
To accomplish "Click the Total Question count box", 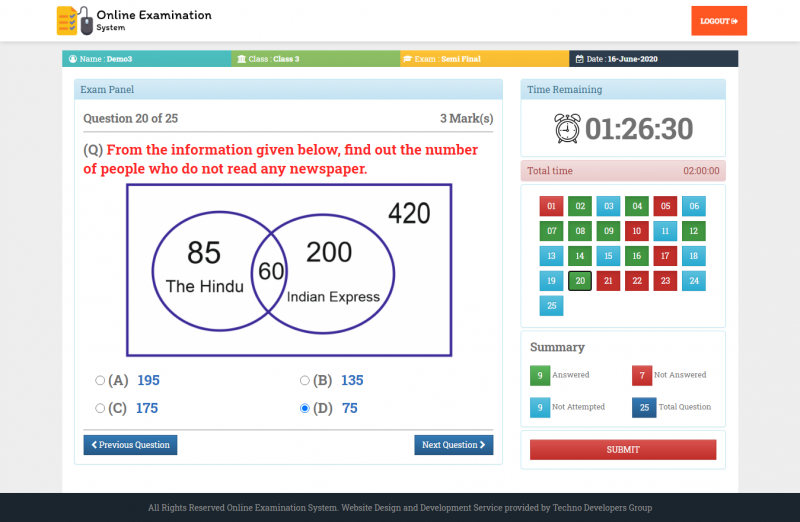I will point(644,408).
